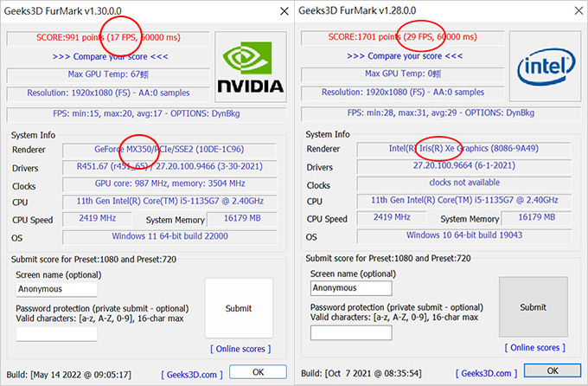Click Submit button in FurMark v1.30 window
The width and height of the screenshot is (588, 386).
239,308
